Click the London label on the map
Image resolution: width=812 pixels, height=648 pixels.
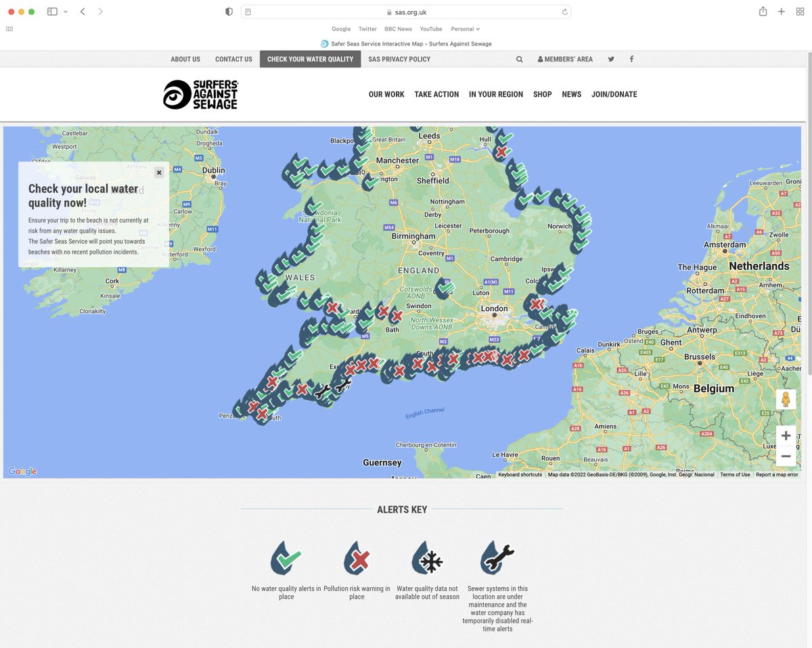[494, 308]
